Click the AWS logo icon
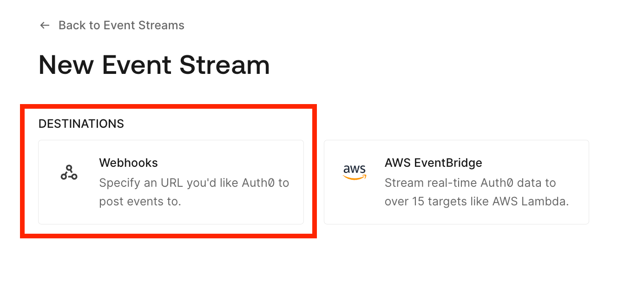Screen dimensions: 644x289 [355, 172]
